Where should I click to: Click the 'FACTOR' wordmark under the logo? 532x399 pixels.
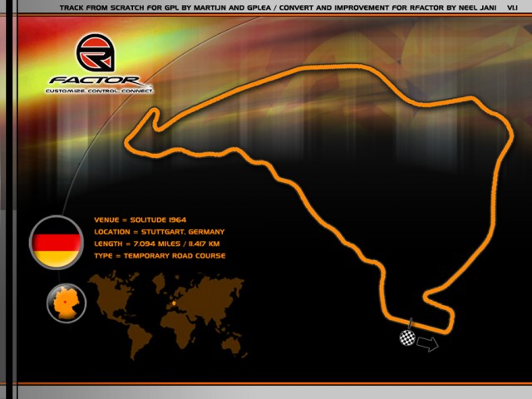click(96, 81)
